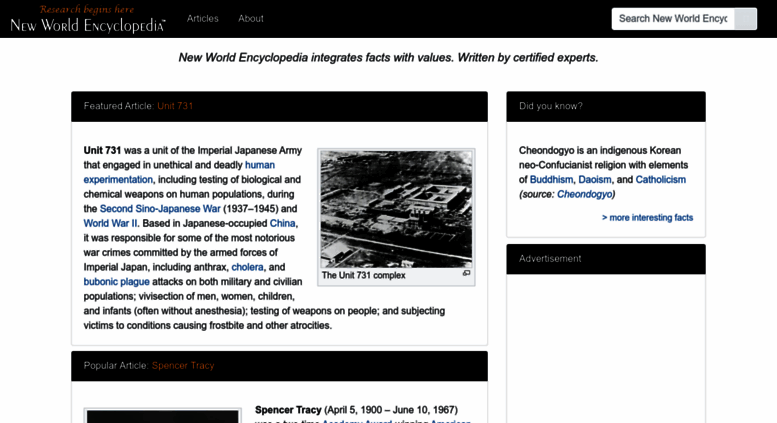Viewport: 777px width, 423px height.
Task: Open the Cheondogyo source link
Action: [x=584, y=194]
